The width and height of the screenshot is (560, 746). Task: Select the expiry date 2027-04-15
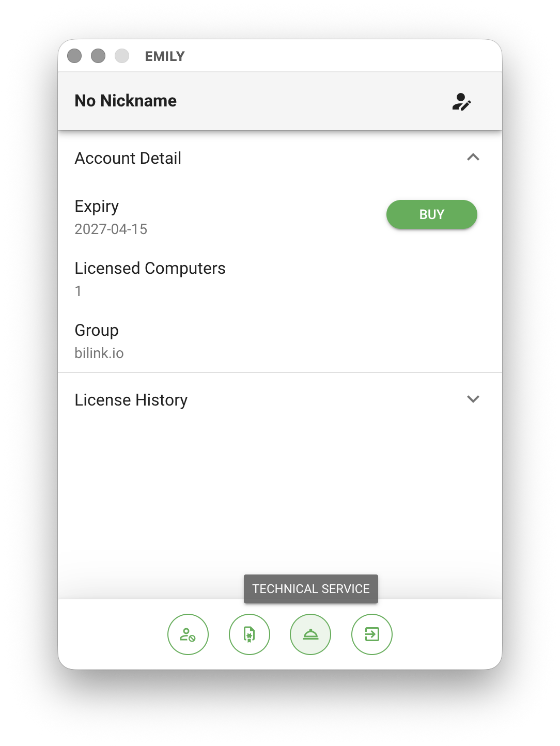[111, 229]
